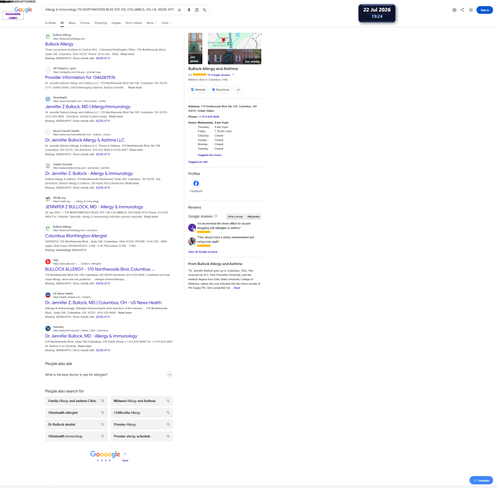The height and width of the screenshot is (488, 500).
Task: Open the Tools dropdown
Action: tap(166, 23)
